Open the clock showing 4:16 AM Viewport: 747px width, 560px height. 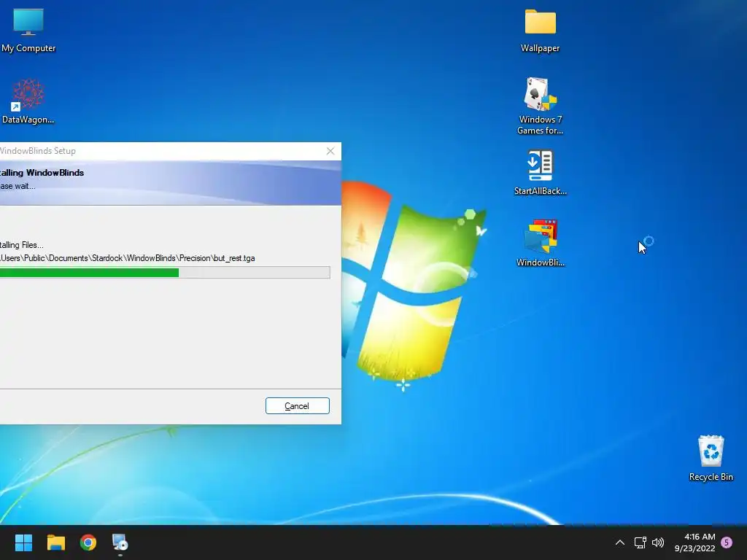click(694, 542)
